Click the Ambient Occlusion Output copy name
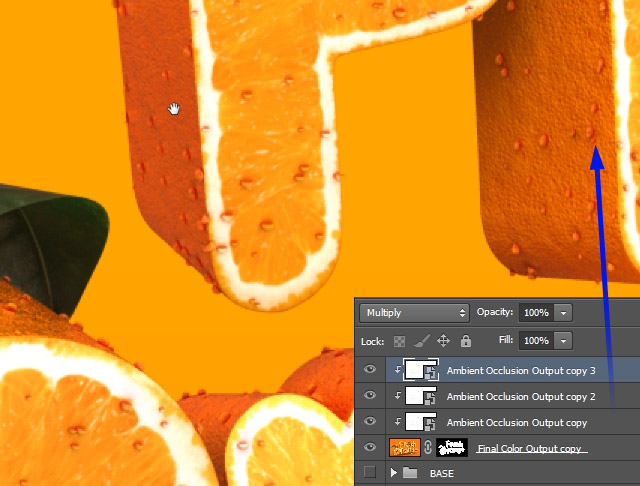 tap(517, 423)
